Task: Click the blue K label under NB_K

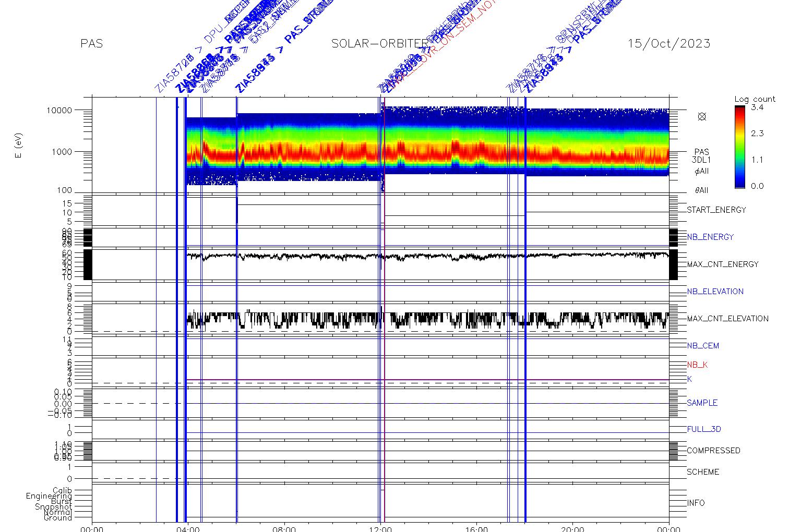Action: tap(689, 379)
